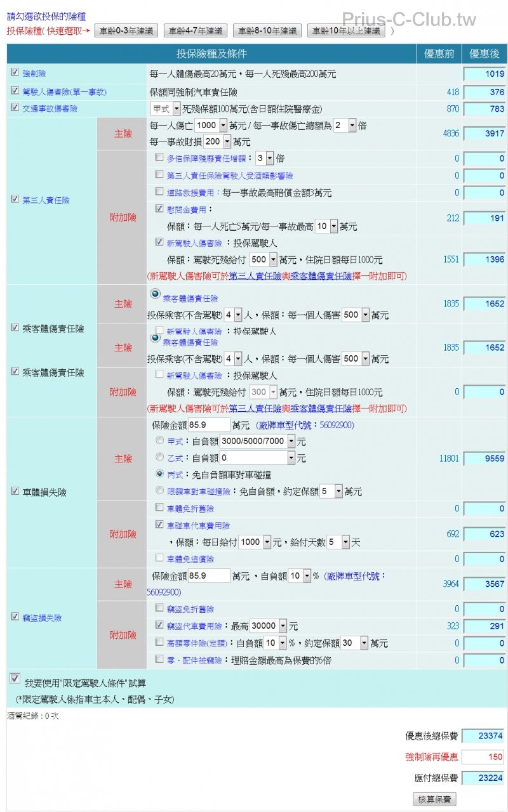Uncheck the 慰問金費用 add-on
Viewport: 508px width, 812px height.
(159, 208)
